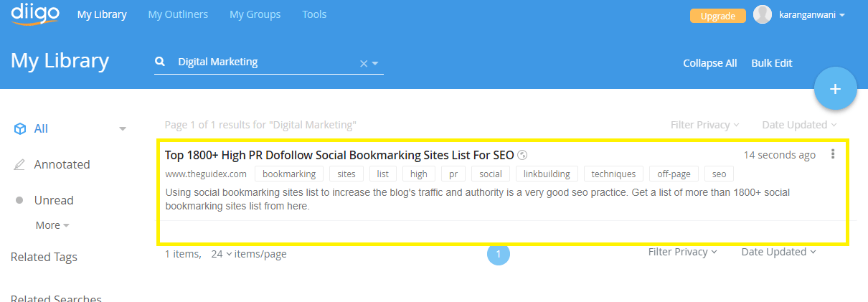The height and width of the screenshot is (302, 868).
Task: Go to My Groups tab
Action: point(255,14)
